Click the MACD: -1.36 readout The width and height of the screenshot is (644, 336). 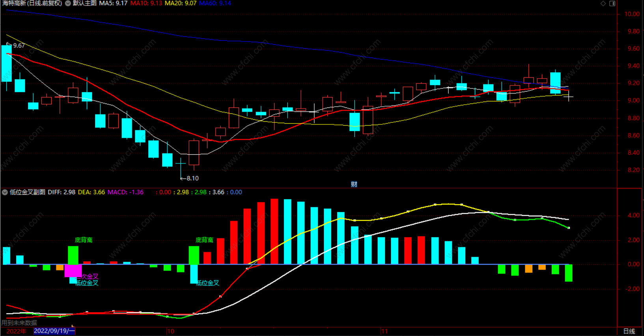click(x=125, y=192)
